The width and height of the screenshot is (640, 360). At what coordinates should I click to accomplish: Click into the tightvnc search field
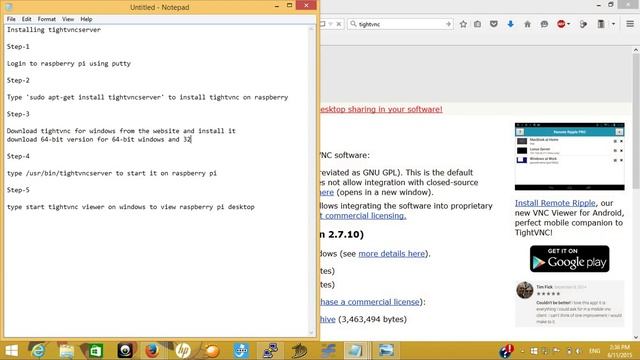point(400,24)
